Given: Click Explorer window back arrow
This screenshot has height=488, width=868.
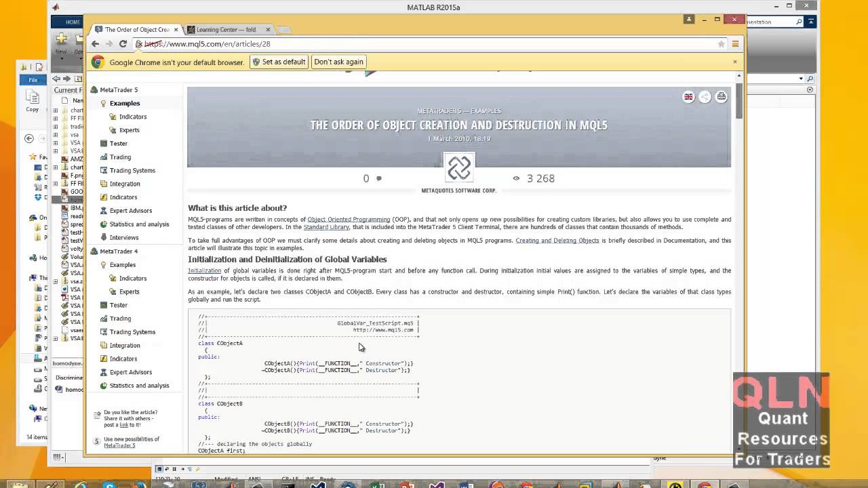Looking at the screenshot, I should point(29,138).
